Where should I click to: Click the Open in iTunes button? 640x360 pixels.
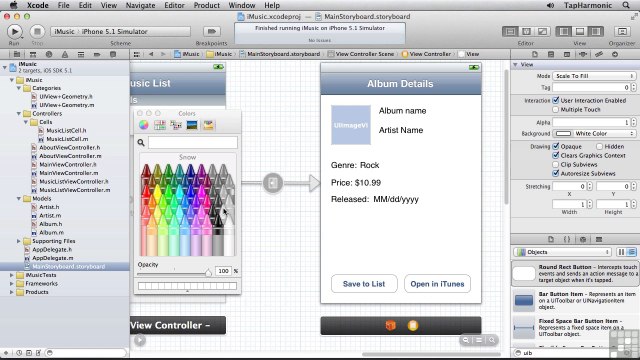point(437,284)
